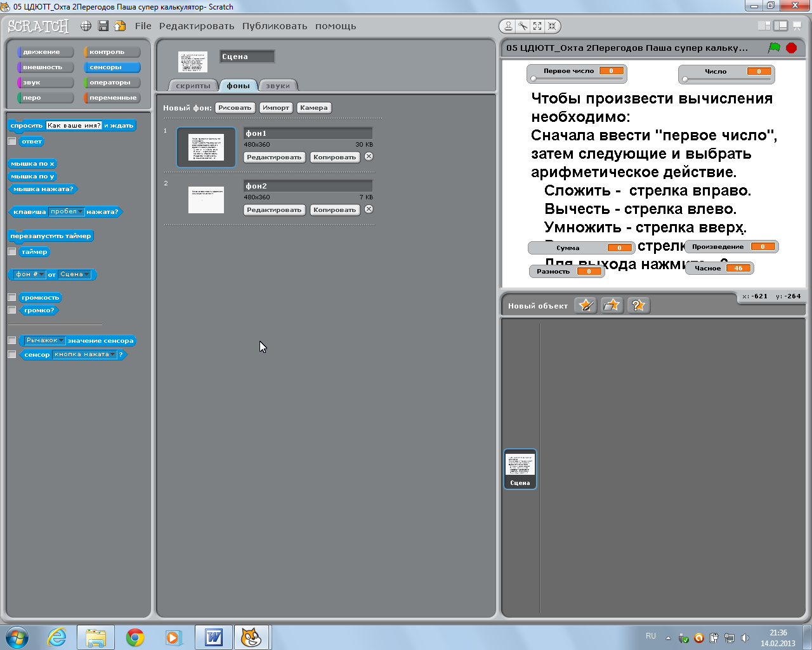
Task: Click Копировать for фон2
Action: [335, 210]
